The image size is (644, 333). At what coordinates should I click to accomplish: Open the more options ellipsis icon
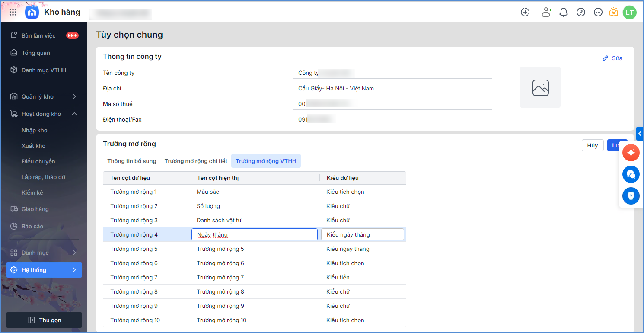pyautogui.click(x=598, y=12)
